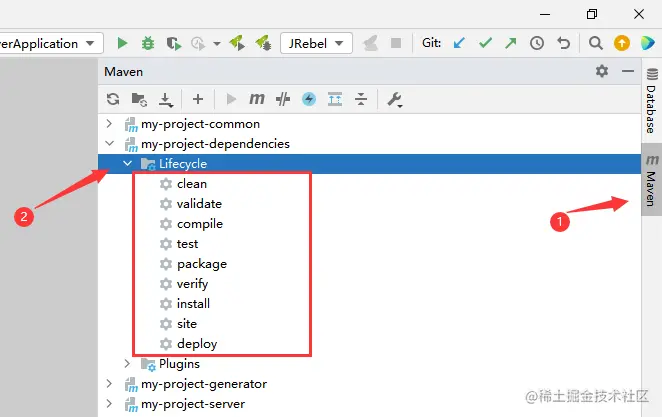The width and height of the screenshot is (662, 417).
Task: Open Search Everywhere with the magnifier icon
Action: pyautogui.click(x=596, y=43)
